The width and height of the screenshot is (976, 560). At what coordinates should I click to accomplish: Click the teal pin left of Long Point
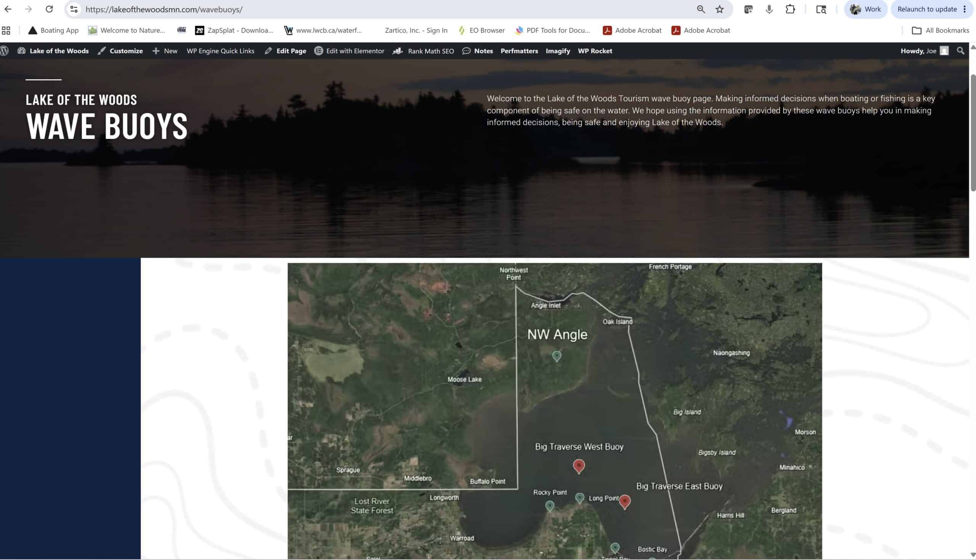[579, 498]
